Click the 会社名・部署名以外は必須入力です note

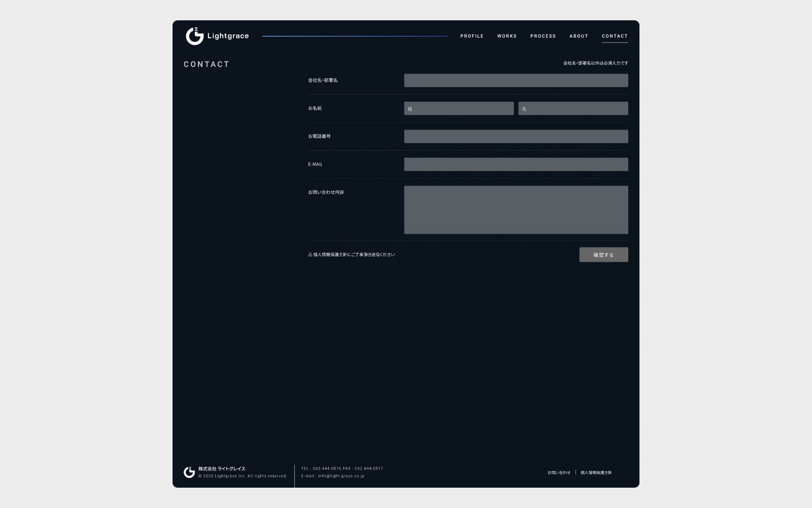[595, 63]
